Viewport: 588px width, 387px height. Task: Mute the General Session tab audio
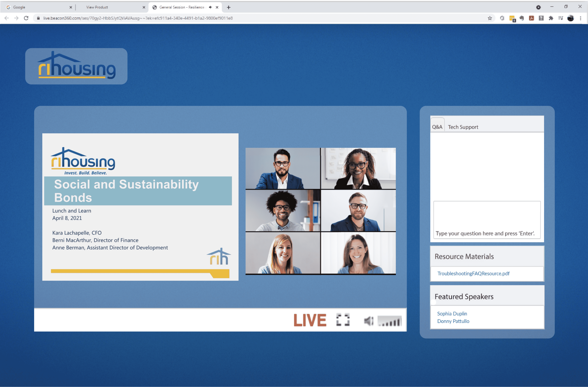[210, 7]
